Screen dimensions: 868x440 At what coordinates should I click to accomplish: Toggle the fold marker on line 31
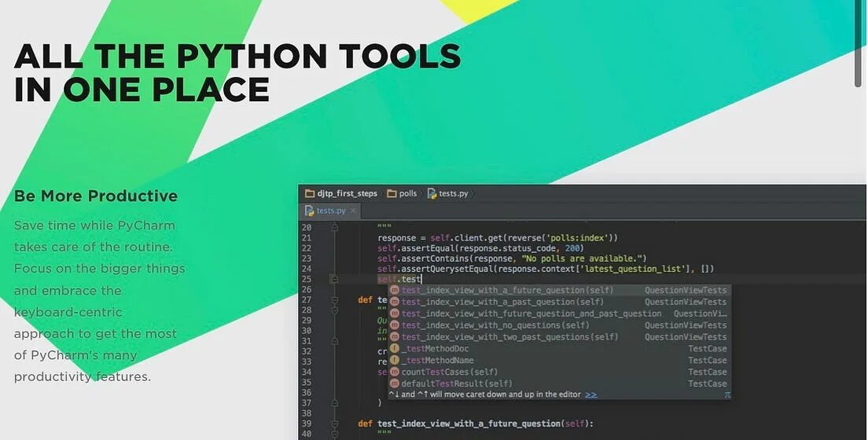334,342
